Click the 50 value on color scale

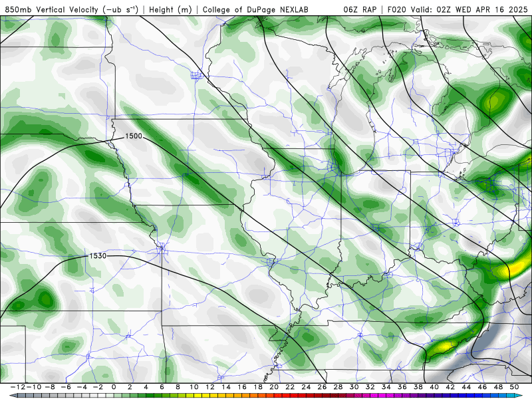point(514,387)
